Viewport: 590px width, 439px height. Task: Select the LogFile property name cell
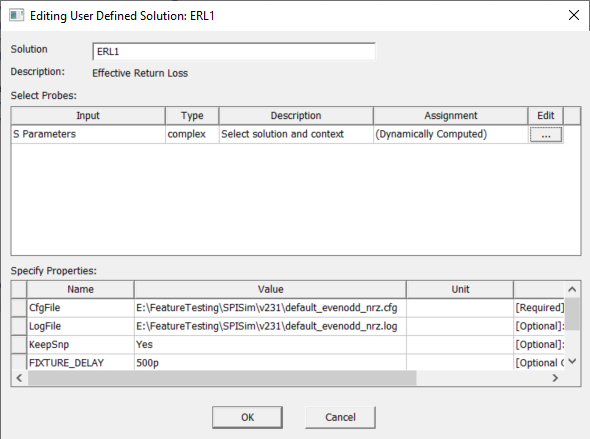coord(80,326)
